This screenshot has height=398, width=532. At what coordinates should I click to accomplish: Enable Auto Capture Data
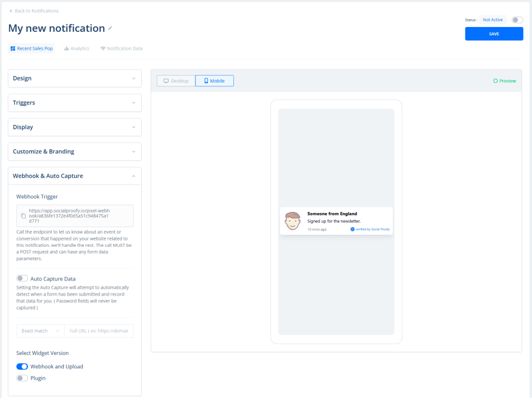22,278
